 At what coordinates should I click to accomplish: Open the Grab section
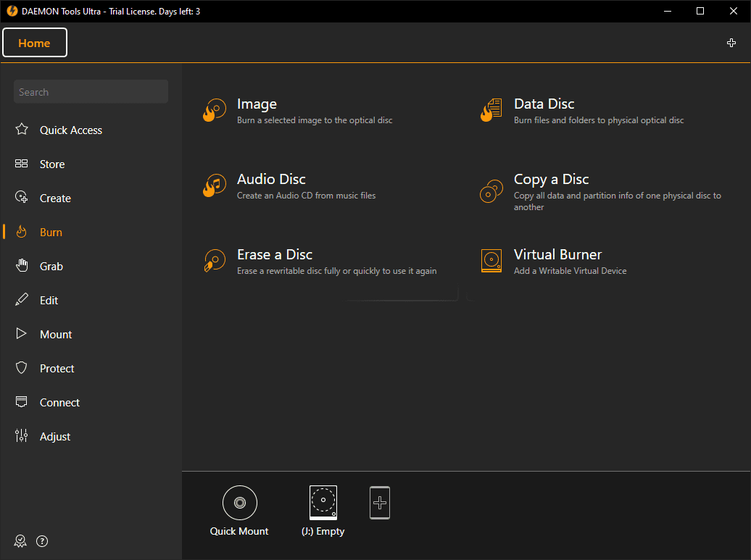tap(51, 267)
